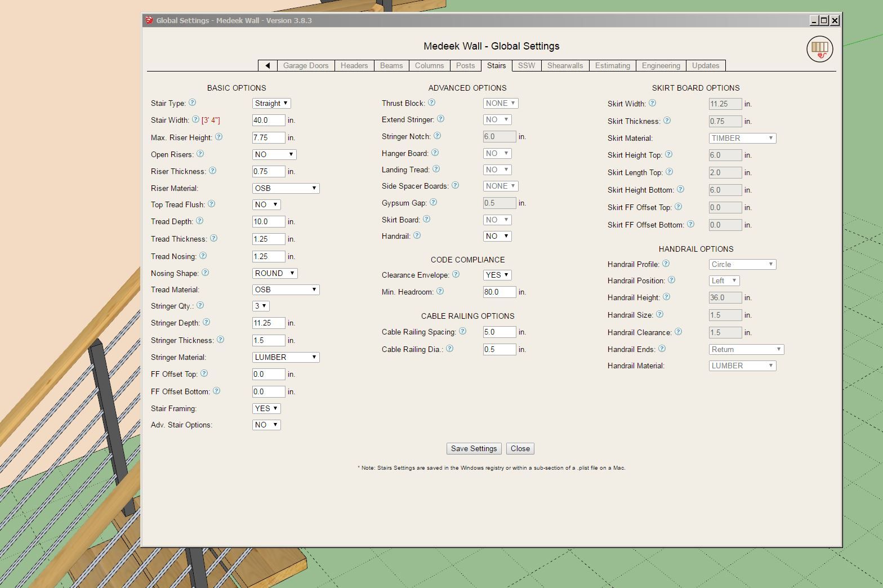This screenshot has height=588, width=883.
Task: Click help icon beside Hanger Board
Action: 435,153
